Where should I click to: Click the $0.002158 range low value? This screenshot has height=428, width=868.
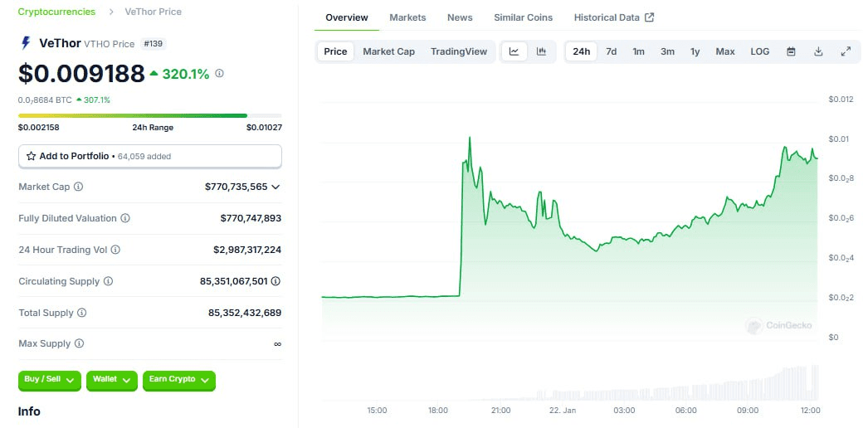(39, 128)
